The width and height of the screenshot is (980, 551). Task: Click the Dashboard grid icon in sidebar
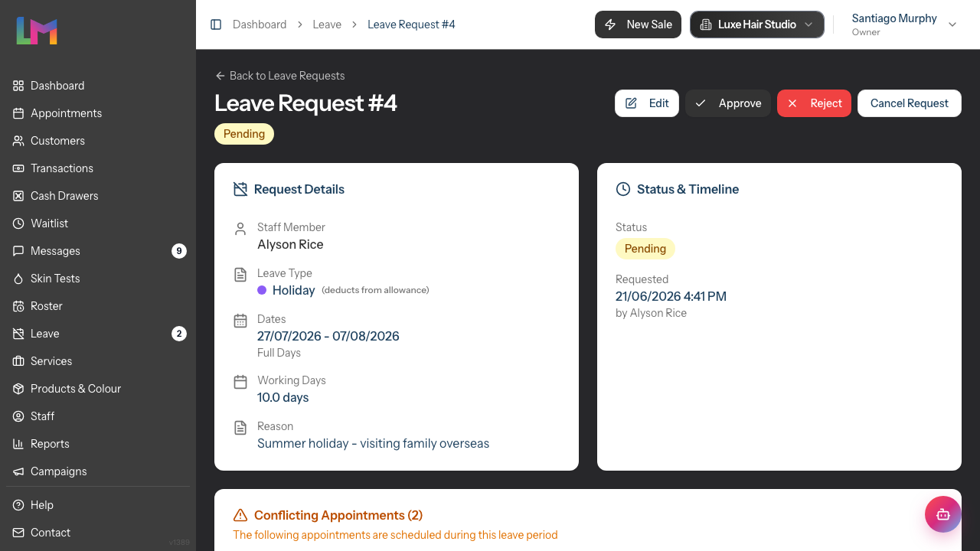[18, 86]
